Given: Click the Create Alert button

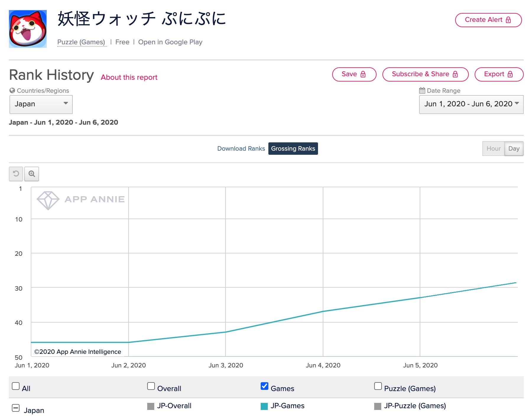Looking at the screenshot, I should click(488, 20).
